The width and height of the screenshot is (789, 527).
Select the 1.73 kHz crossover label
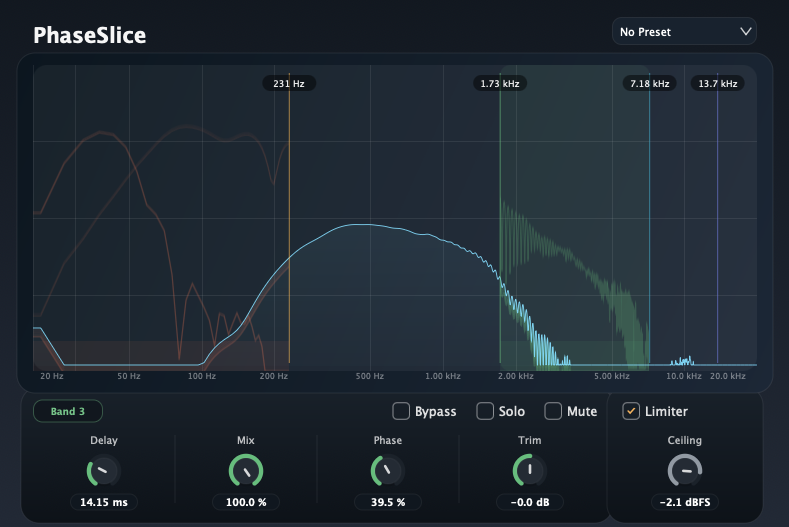500,84
